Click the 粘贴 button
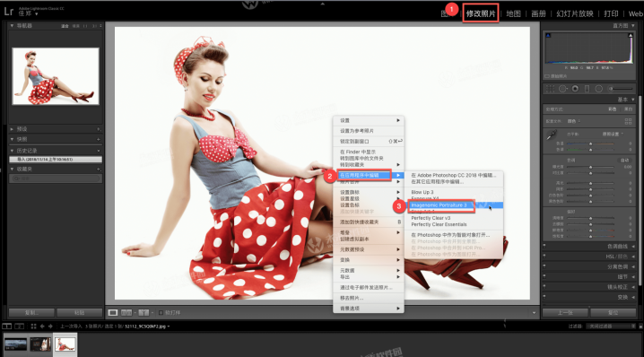644x357 pixels. point(79,313)
